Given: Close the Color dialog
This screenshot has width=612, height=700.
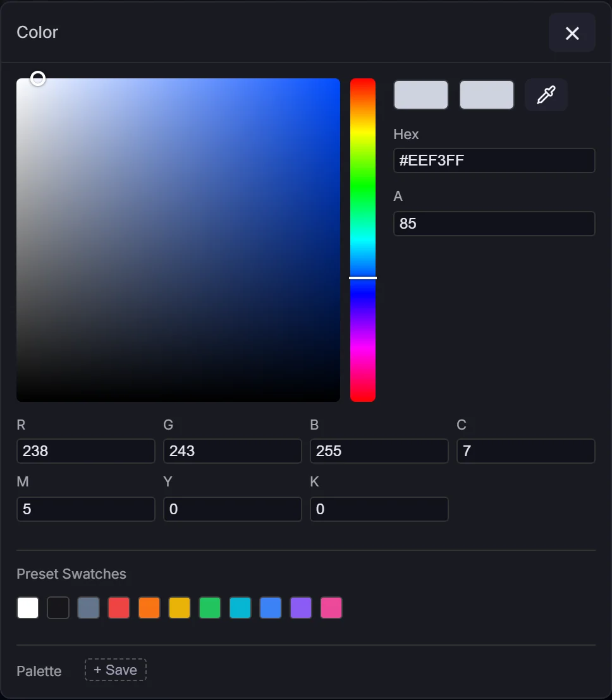Looking at the screenshot, I should (572, 33).
